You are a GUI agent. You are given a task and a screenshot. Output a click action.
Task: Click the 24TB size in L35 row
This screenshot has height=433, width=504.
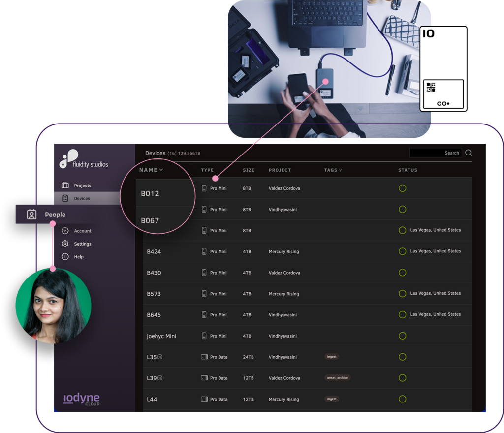click(x=248, y=357)
